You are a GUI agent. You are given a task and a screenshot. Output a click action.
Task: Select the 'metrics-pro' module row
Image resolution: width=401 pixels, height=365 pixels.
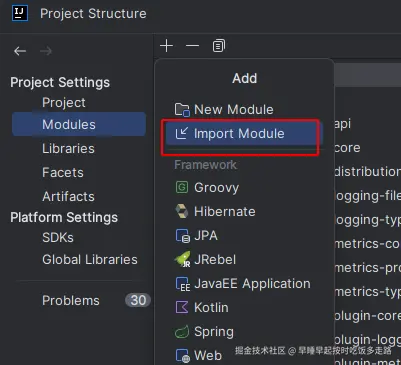tap(367, 268)
